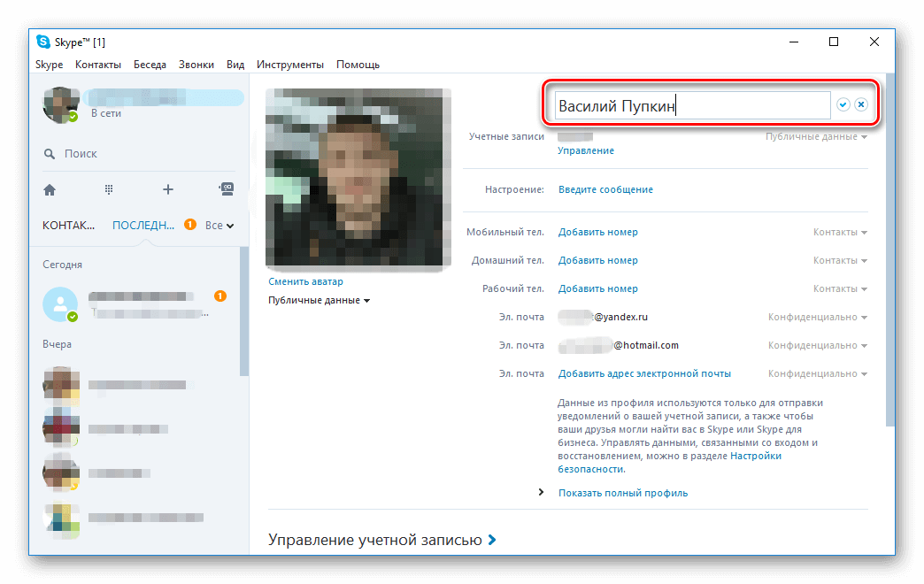The height and width of the screenshot is (584, 924).
Task: Click the Сменить аватар link
Action: (305, 281)
